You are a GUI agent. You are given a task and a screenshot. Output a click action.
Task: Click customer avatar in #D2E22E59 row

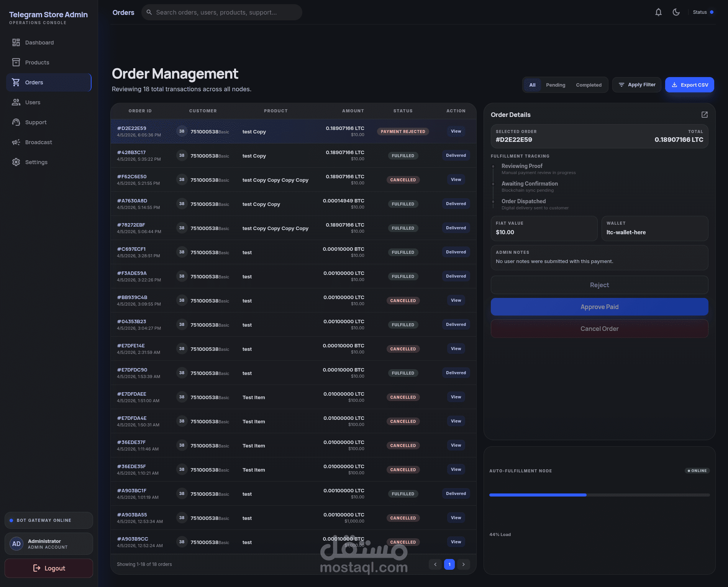pyautogui.click(x=182, y=131)
